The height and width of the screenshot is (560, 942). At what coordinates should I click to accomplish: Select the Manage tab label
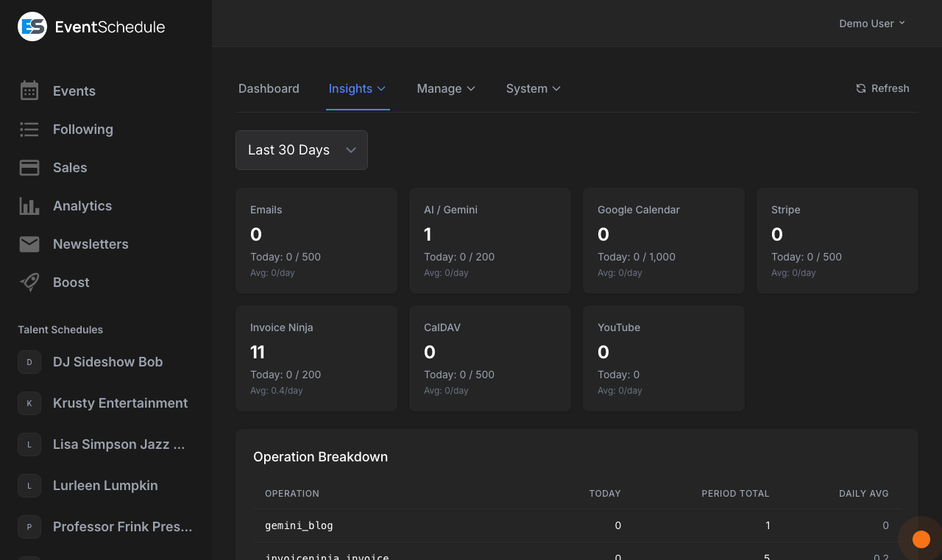[x=439, y=88]
